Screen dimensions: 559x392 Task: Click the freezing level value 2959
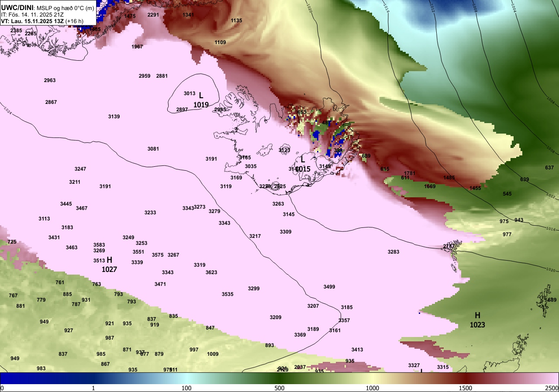[x=145, y=76]
